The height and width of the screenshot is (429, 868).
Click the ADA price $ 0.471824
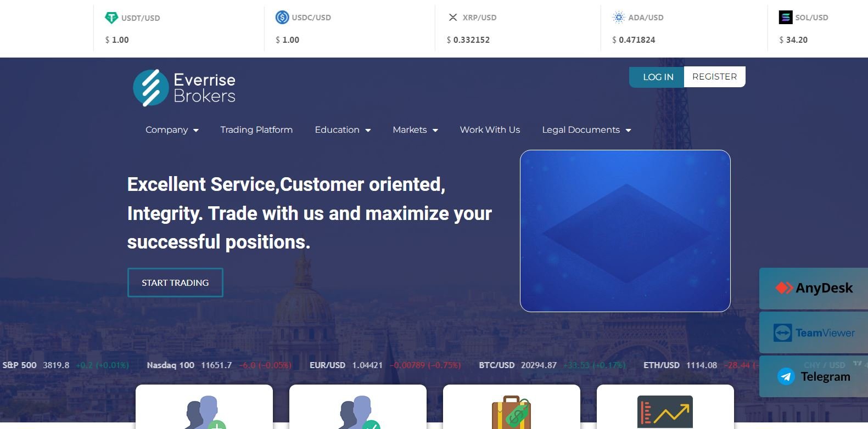click(634, 40)
